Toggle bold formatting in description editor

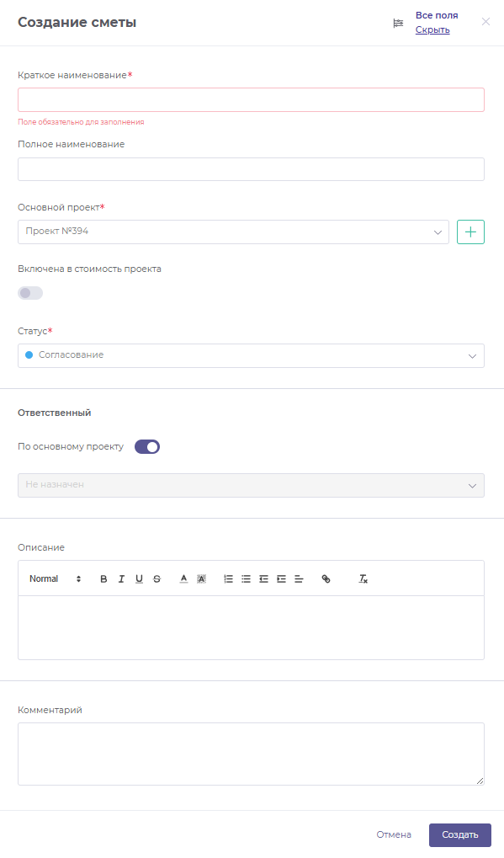click(103, 579)
